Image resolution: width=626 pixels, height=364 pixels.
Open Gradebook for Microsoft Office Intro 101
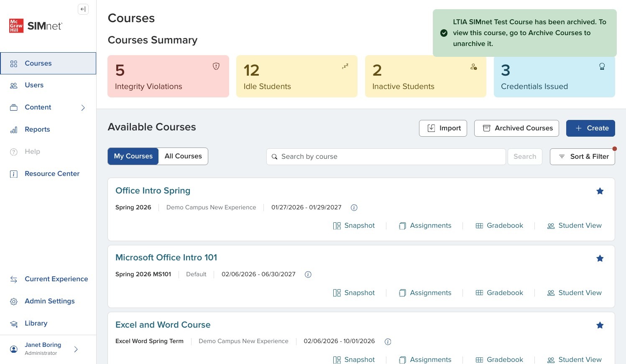[x=499, y=293]
